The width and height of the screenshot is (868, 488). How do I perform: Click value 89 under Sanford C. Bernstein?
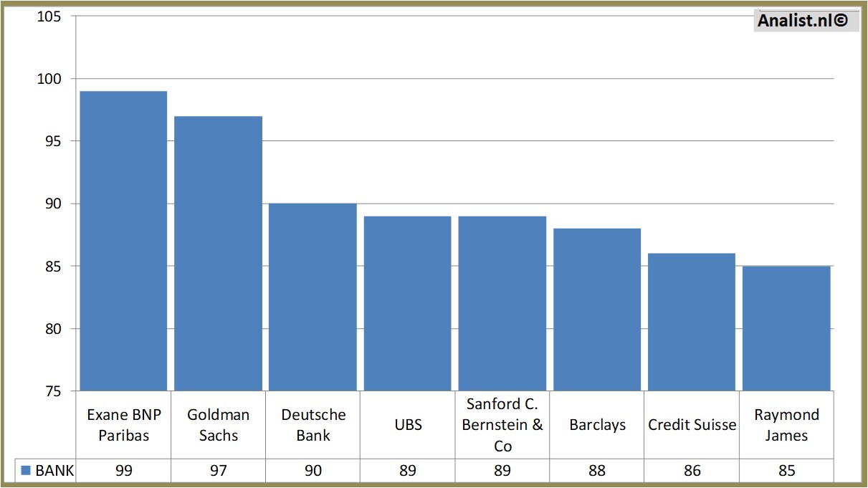502,471
